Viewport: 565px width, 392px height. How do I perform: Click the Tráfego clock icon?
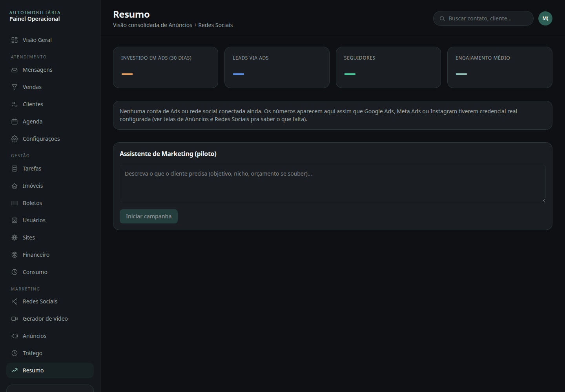point(15,353)
